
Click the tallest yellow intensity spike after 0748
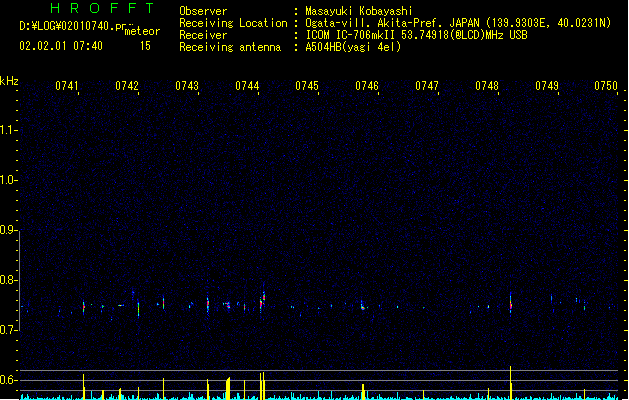(x=511, y=382)
